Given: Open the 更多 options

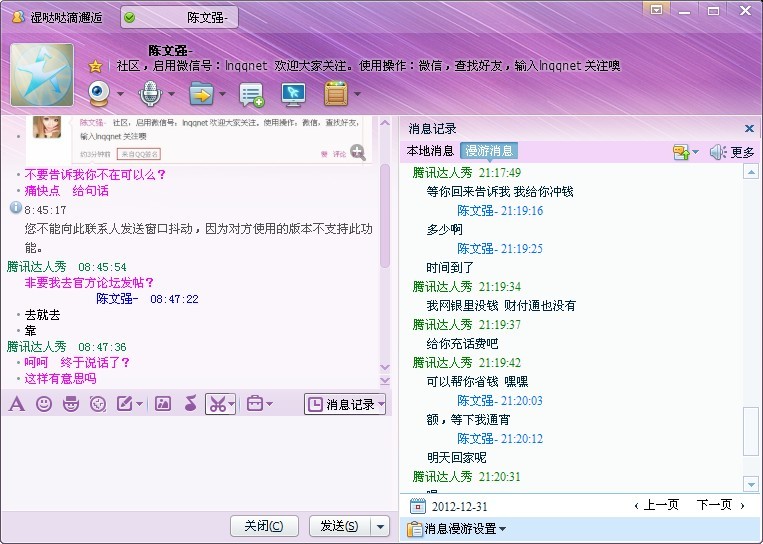Looking at the screenshot, I should point(743,153).
